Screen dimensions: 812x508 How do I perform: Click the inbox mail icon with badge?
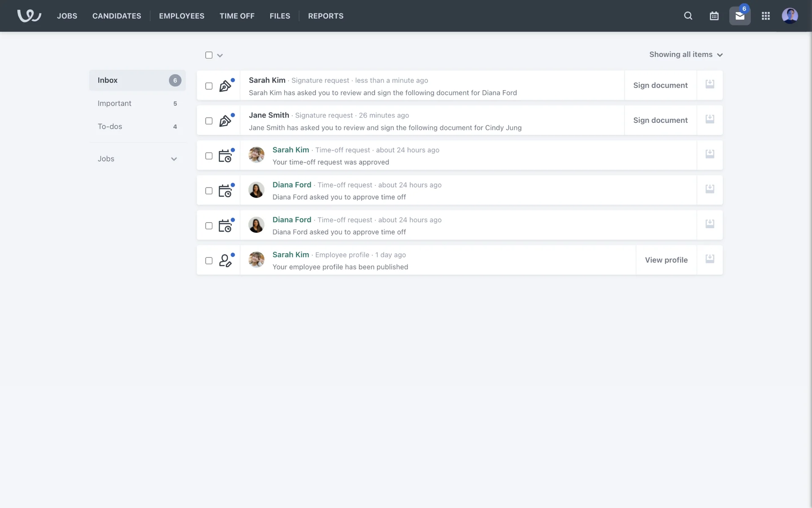pyautogui.click(x=740, y=16)
